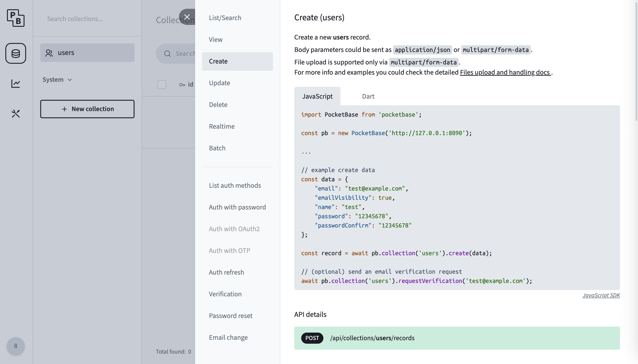
Task: Click the 'Create (users)' heading
Action: 319,18
